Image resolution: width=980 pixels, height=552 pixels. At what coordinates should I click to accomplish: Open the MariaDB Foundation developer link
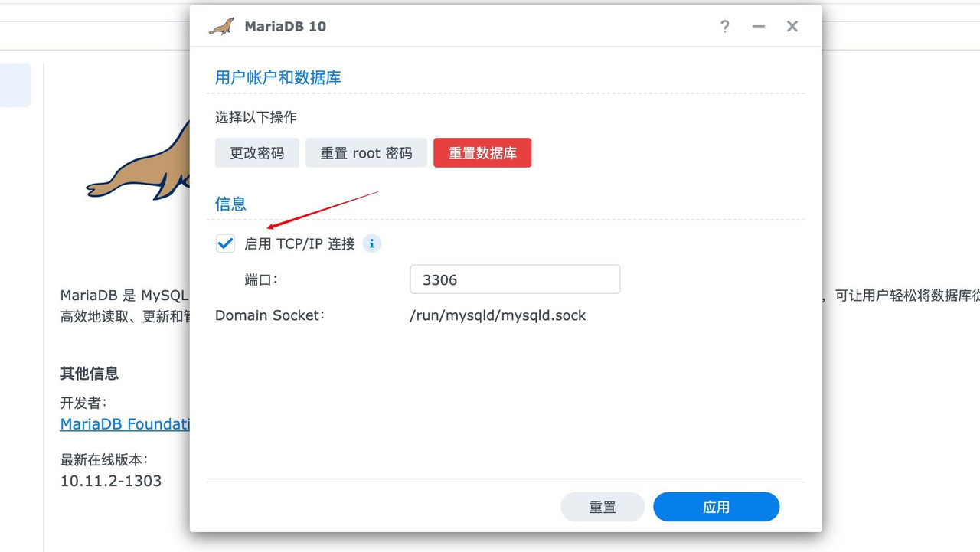point(125,424)
